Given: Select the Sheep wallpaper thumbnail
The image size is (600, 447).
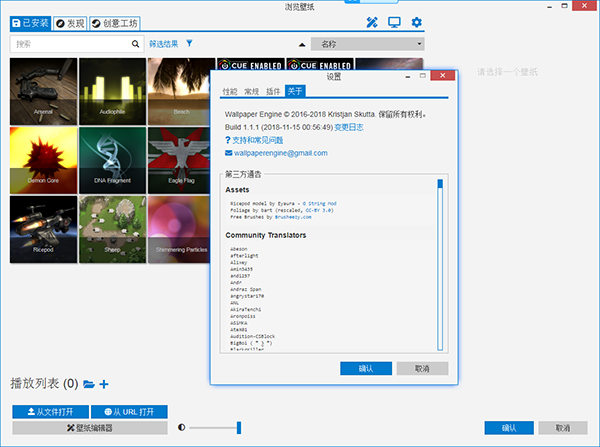Looking at the screenshot, I should pos(112,229).
